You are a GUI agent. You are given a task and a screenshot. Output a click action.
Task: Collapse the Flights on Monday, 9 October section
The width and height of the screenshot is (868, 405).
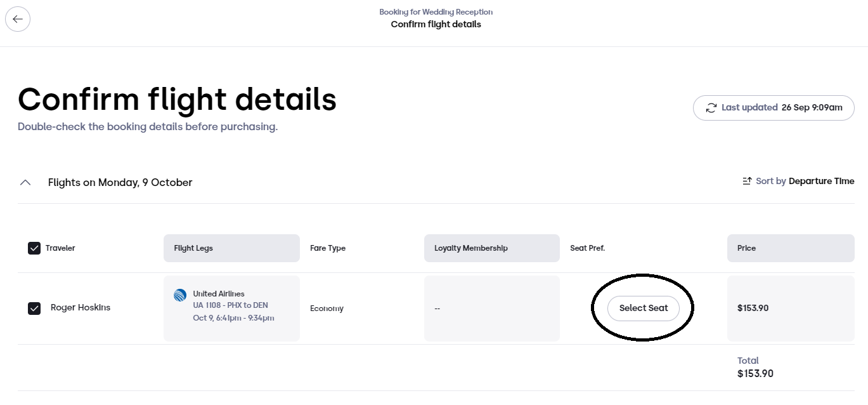[x=25, y=183]
